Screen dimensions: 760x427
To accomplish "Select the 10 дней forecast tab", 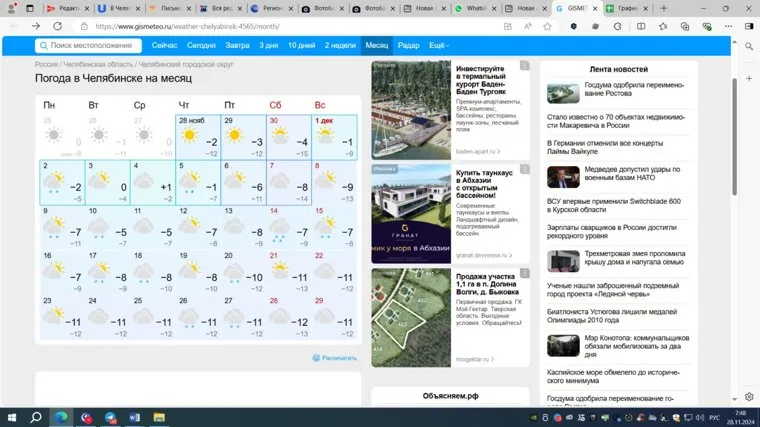I will click(x=301, y=46).
